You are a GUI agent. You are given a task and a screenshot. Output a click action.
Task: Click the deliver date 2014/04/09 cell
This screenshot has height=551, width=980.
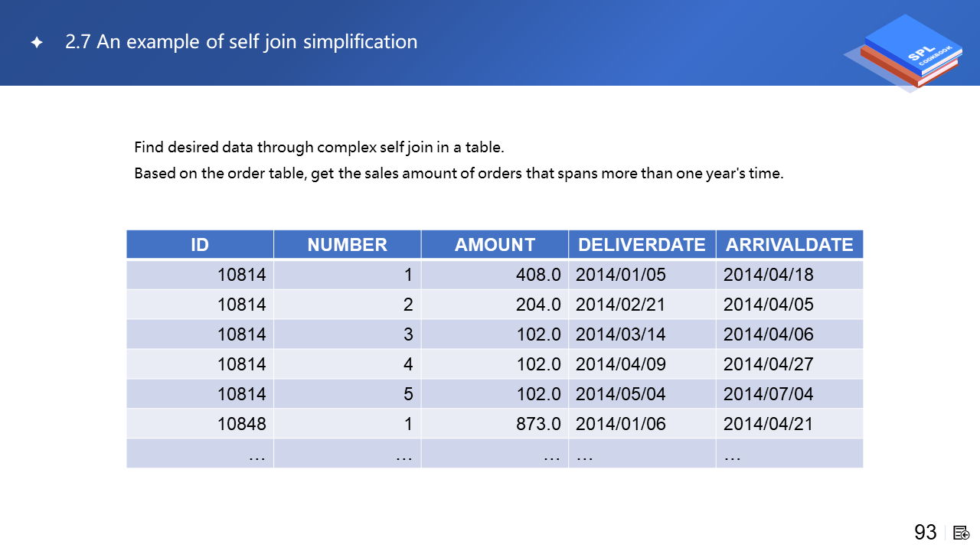[642, 364]
